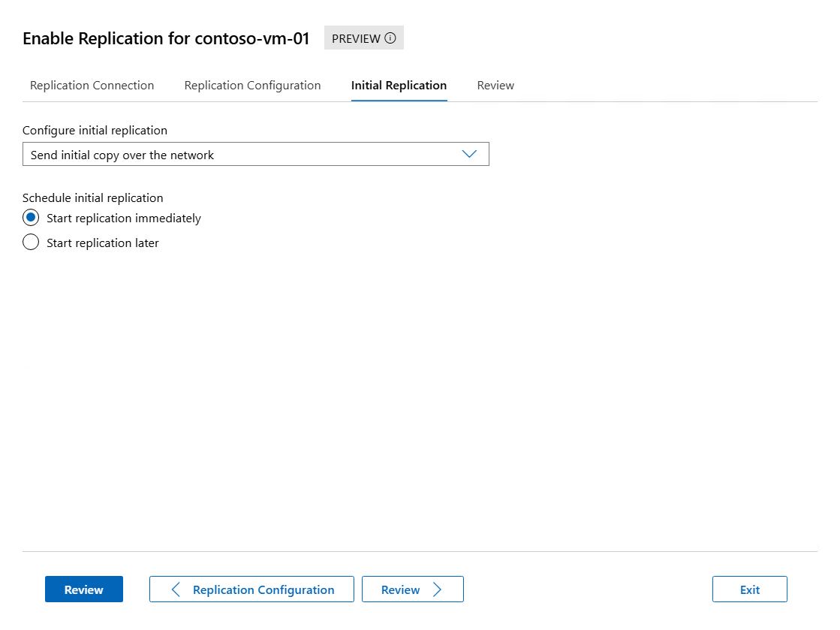This screenshot has height=630, width=840.
Task: Open the Configure initial replication dropdown
Action: 255,155
